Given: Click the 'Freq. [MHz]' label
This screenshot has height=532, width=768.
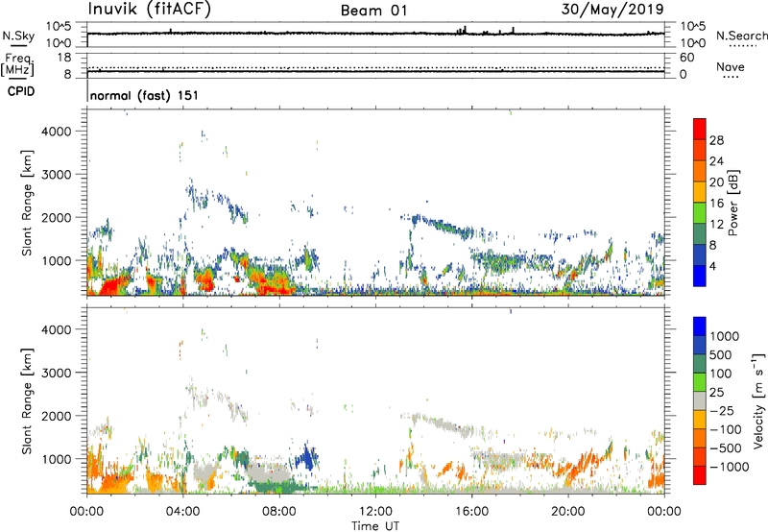Looking at the screenshot, I should click(18, 65).
